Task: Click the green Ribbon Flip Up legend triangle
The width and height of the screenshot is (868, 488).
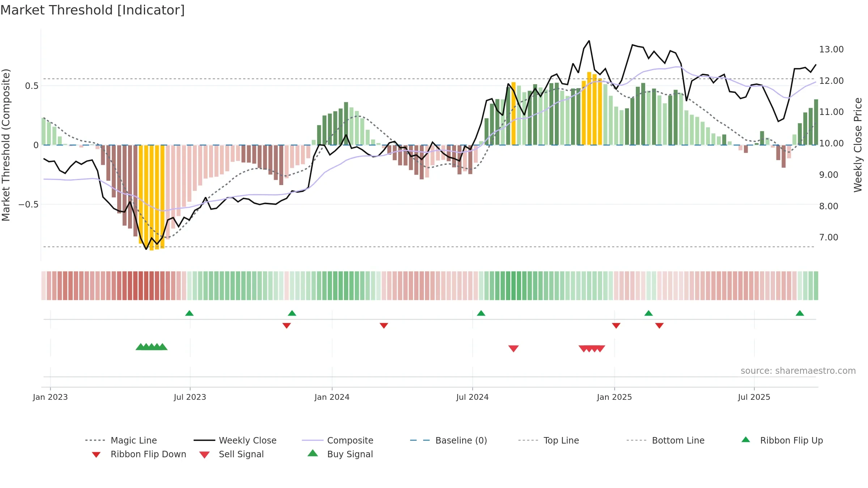Action: click(746, 440)
